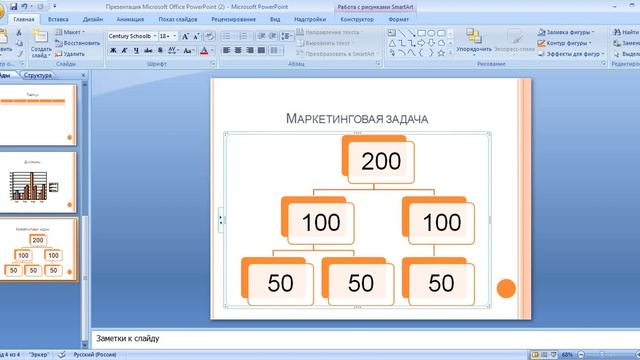
Task: Open the Макет layout dropdown
Action: pyautogui.click(x=70, y=32)
